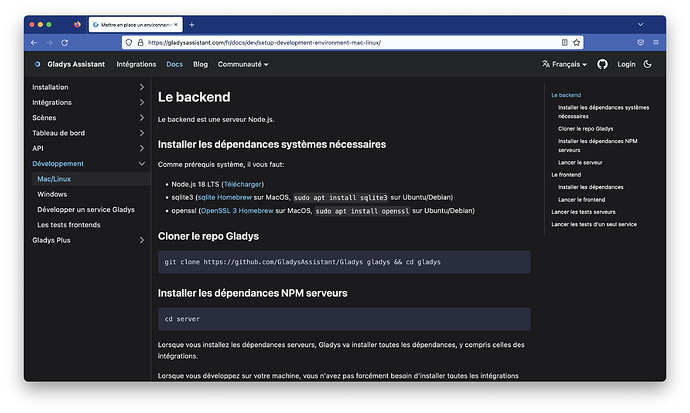Image resolution: width=690 pixels, height=413 pixels.
Task: Click the address bar URL field
Action: 352,43
